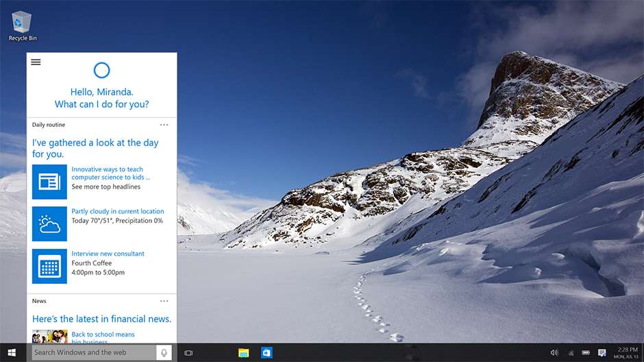Open Task View from the taskbar
Viewport: 644px width, 362px height.
coord(188,352)
